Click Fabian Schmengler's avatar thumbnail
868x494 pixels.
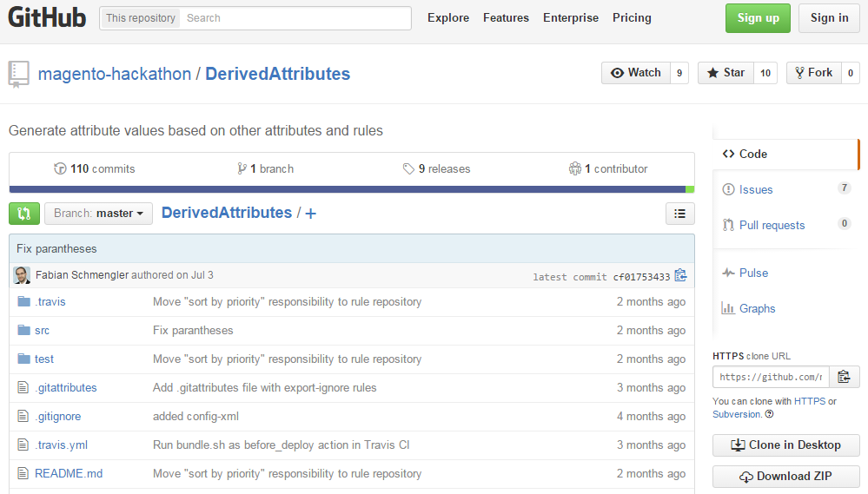click(22, 275)
